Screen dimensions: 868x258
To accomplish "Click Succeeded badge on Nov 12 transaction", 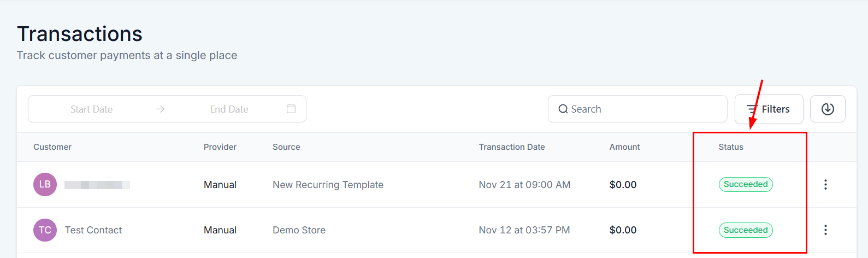I will pyautogui.click(x=746, y=230).
